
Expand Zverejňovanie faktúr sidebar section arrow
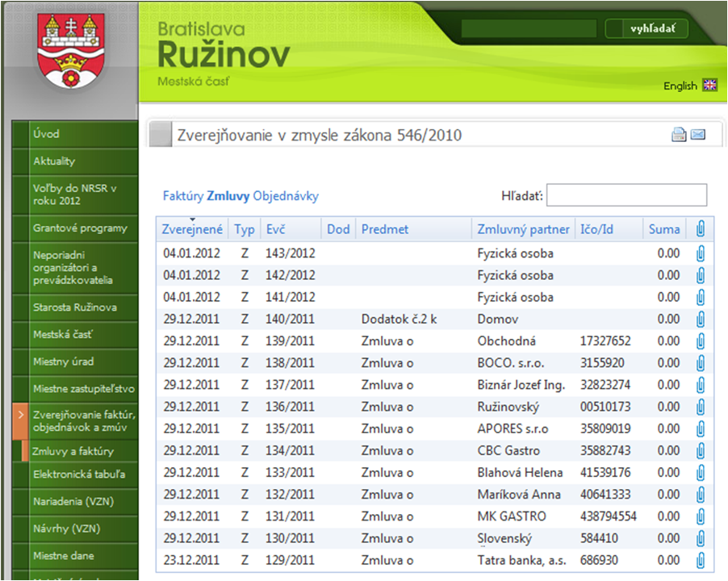pyautogui.click(x=20, y=415)
